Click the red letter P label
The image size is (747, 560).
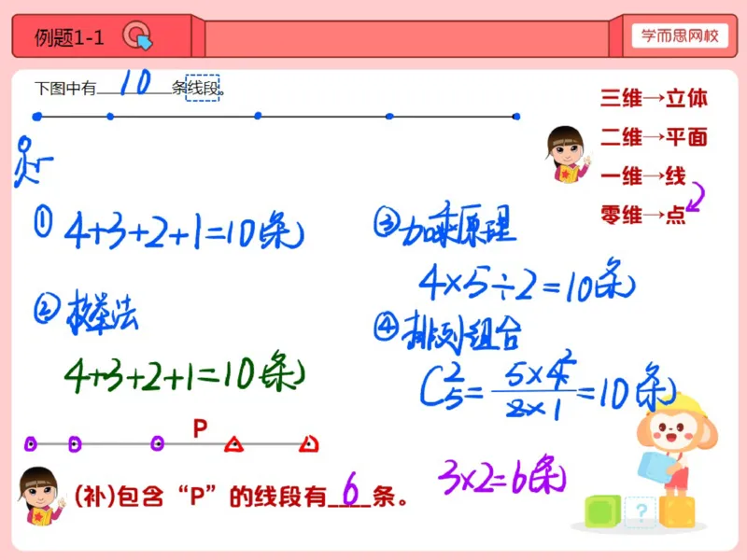tap(200, 428)
